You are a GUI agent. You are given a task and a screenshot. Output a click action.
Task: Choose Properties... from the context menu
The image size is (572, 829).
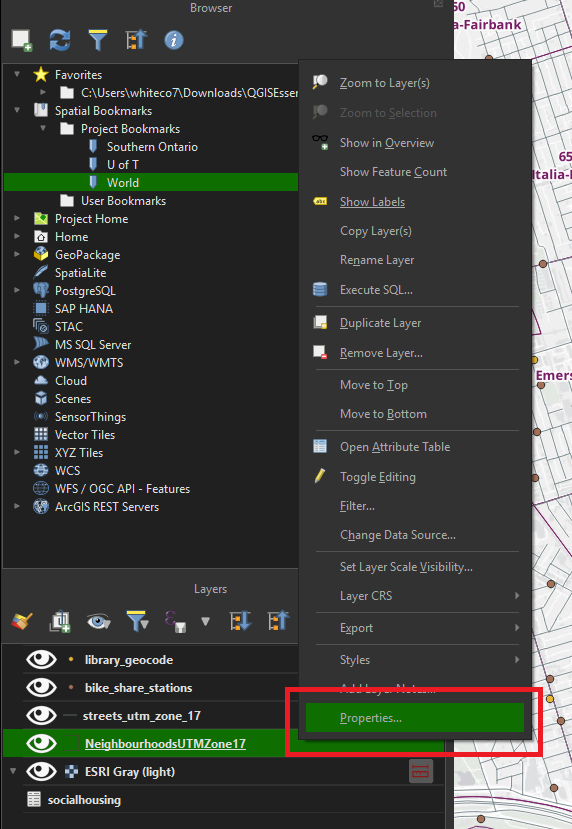point(415,718)
